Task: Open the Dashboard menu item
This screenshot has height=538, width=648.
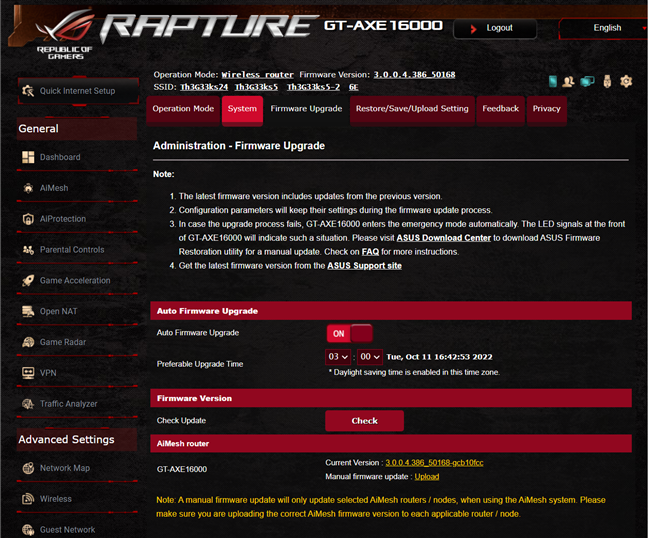Action: (x=77, y=157)
